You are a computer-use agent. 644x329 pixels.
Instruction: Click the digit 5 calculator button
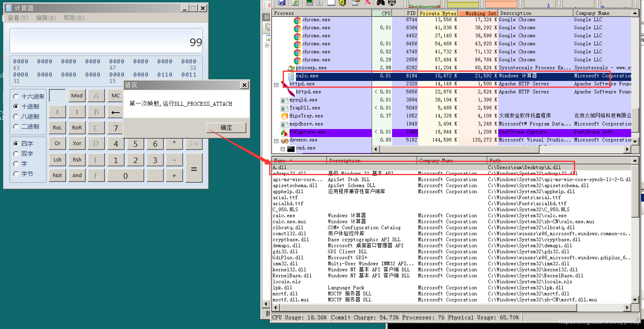pyautogui.click(x=135, y=143)
